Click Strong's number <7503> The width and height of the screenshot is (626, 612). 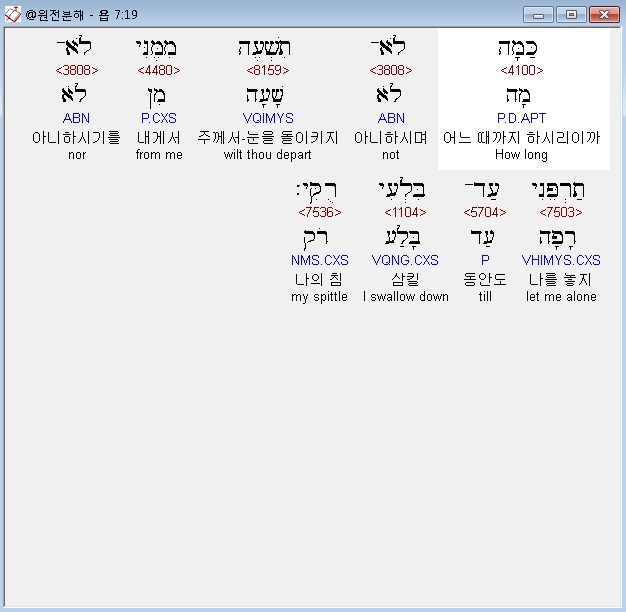pyautogui.click(x=561, y=212)
